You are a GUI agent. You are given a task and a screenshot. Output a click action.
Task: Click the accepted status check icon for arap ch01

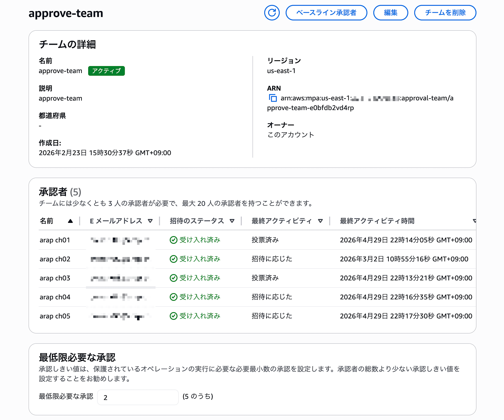click(x=173, y=240)
